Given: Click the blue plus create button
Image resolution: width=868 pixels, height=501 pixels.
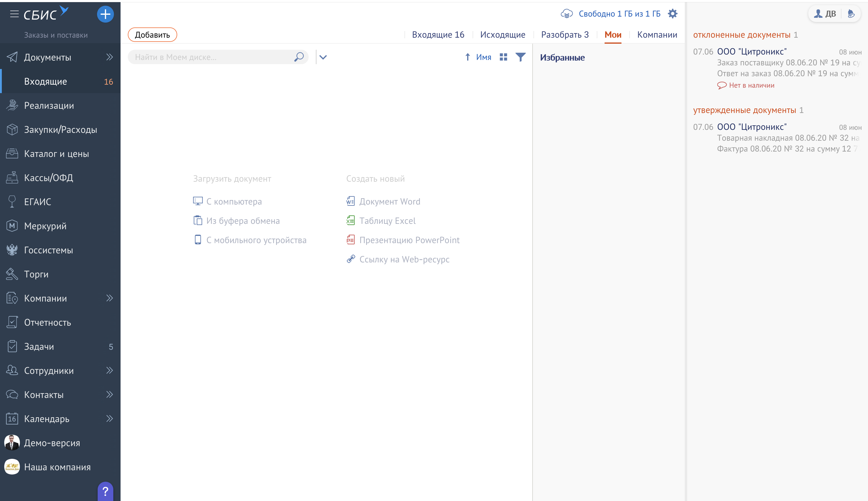Looking at the screenshot, I should coord(105,14).
